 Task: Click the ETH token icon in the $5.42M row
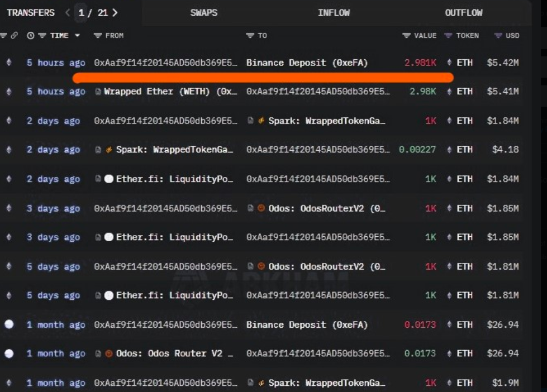pos(449,63)
